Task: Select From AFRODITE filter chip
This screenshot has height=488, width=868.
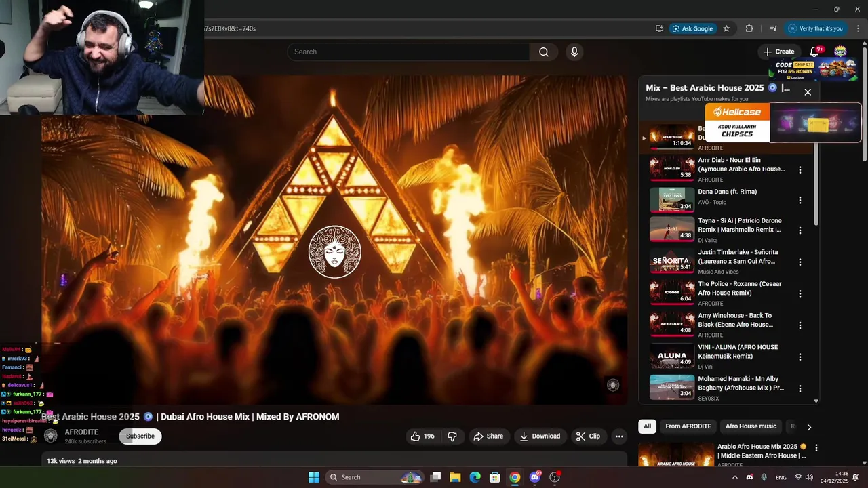Action: coord(688,426)
